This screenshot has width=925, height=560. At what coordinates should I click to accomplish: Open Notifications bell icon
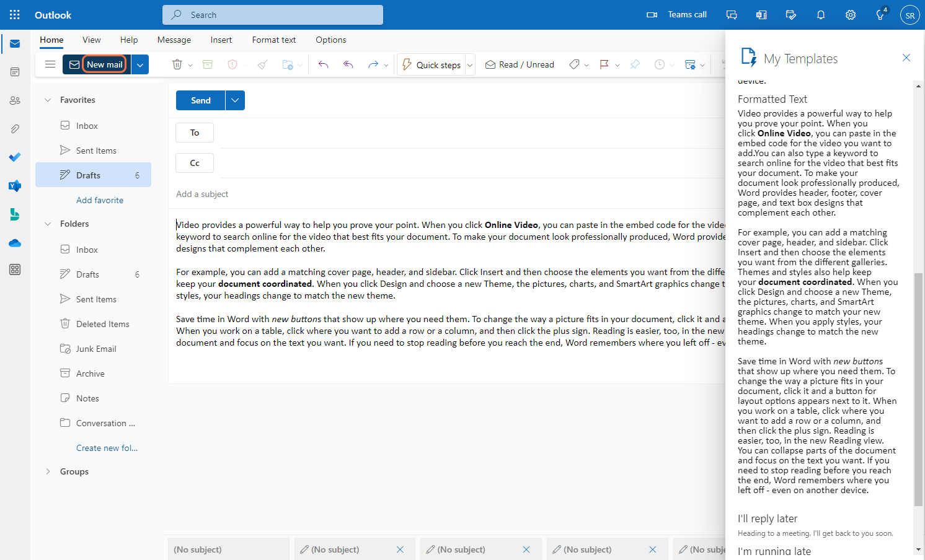click(821, 15)
